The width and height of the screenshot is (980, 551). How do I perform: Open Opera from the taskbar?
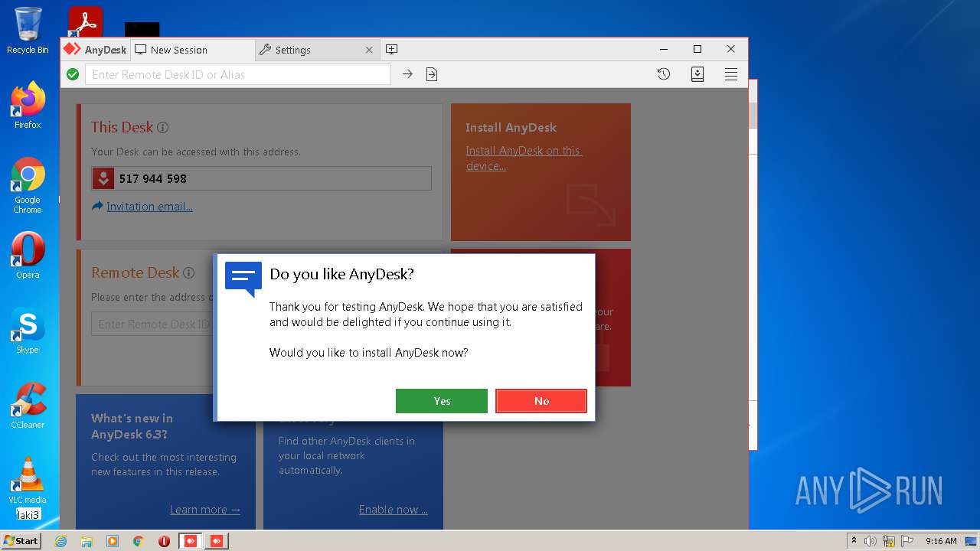[164, 541]
